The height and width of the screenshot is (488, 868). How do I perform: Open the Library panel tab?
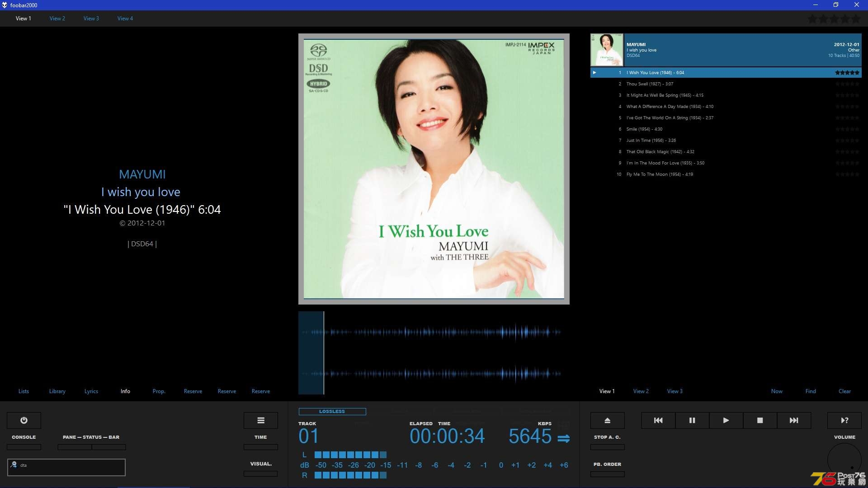(57, 391)
